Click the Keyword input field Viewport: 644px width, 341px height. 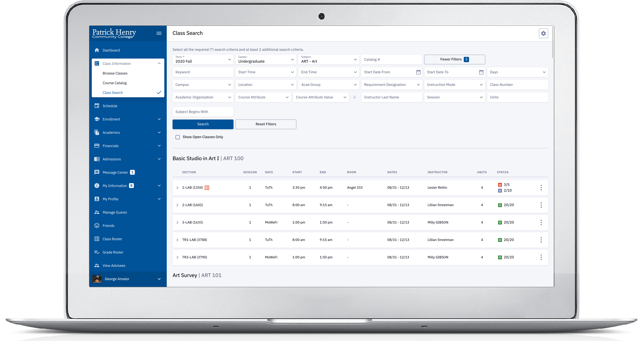tap(203, 72)
